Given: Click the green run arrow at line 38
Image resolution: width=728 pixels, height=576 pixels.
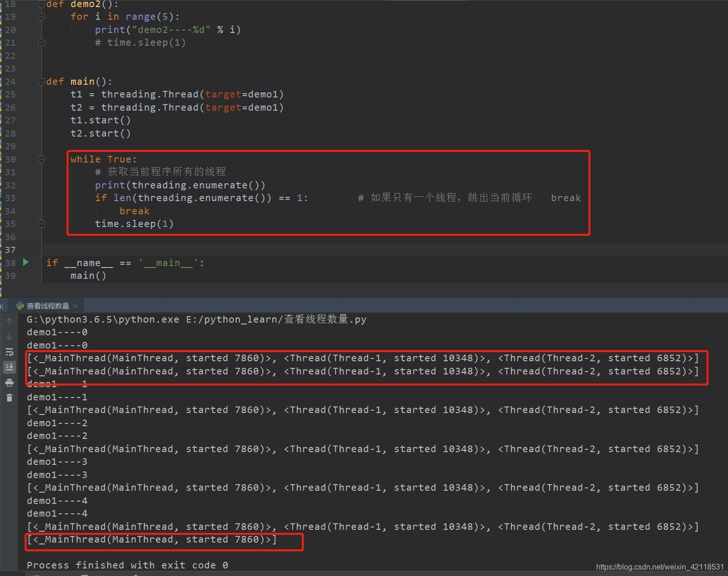Looking at the screenshot, I should pyautogui.click(x=26, y=262).
